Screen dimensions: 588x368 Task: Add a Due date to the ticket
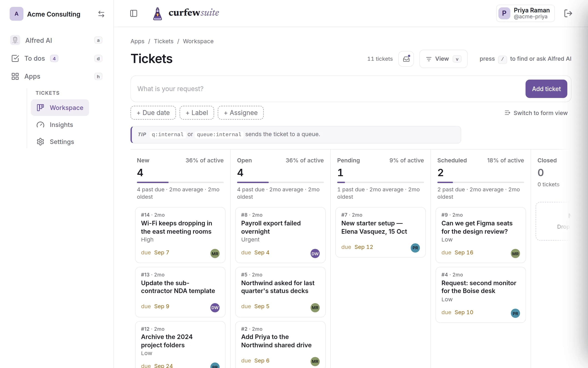click(x=153, y=113)
